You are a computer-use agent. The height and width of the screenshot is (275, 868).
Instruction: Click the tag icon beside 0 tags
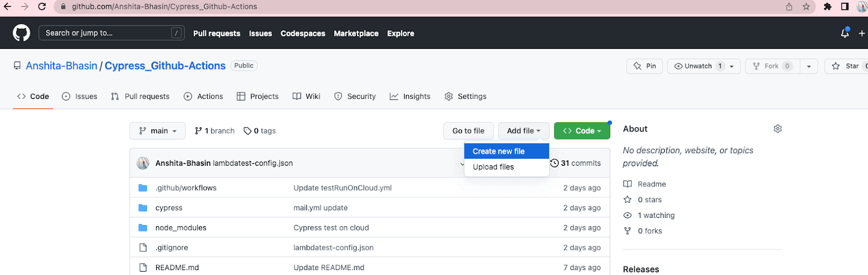pos(247,131)
